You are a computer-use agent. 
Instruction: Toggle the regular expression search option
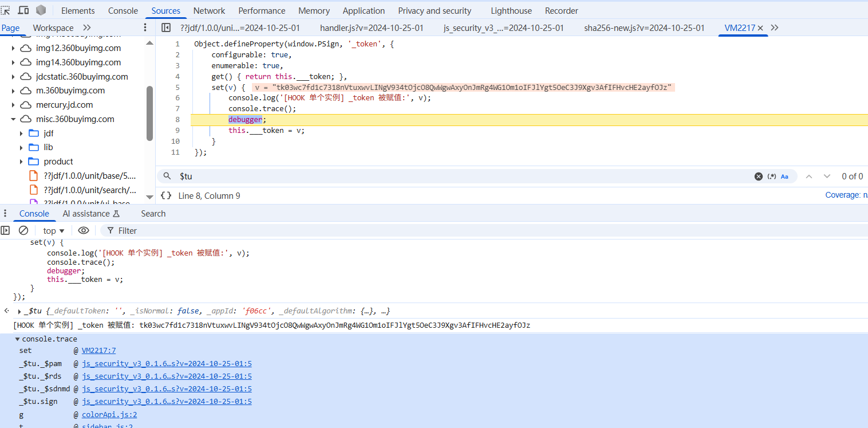[772, 176]
